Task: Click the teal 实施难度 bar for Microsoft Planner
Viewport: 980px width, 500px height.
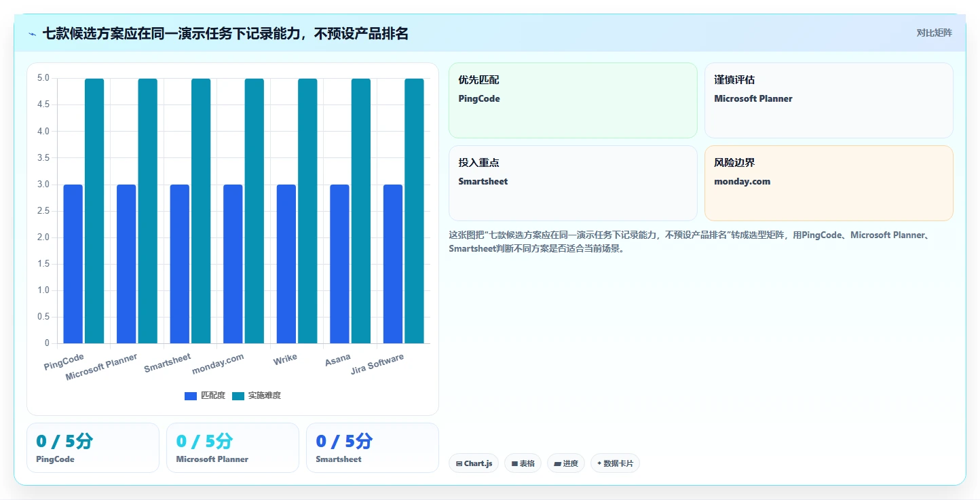Action: tap(148, 211)
